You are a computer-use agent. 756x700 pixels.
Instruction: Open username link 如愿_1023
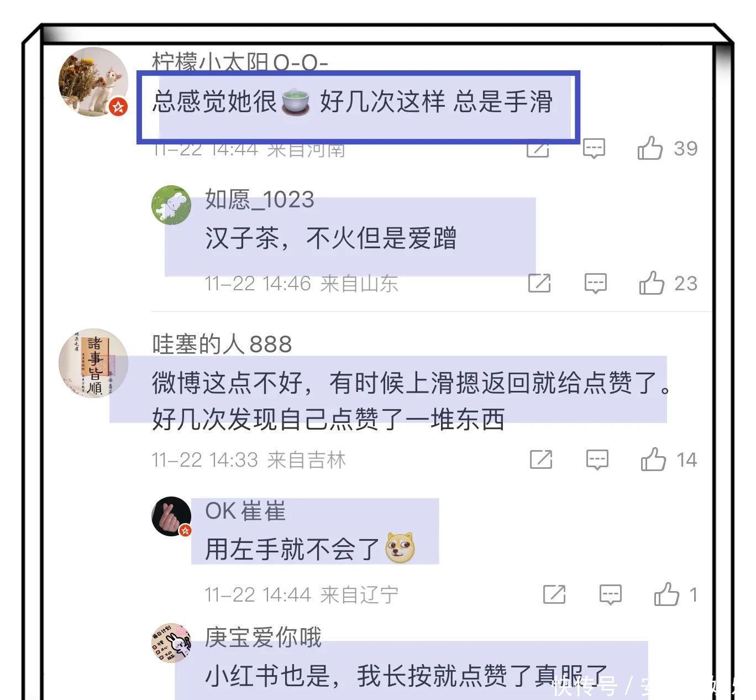(x=260, y=199)
